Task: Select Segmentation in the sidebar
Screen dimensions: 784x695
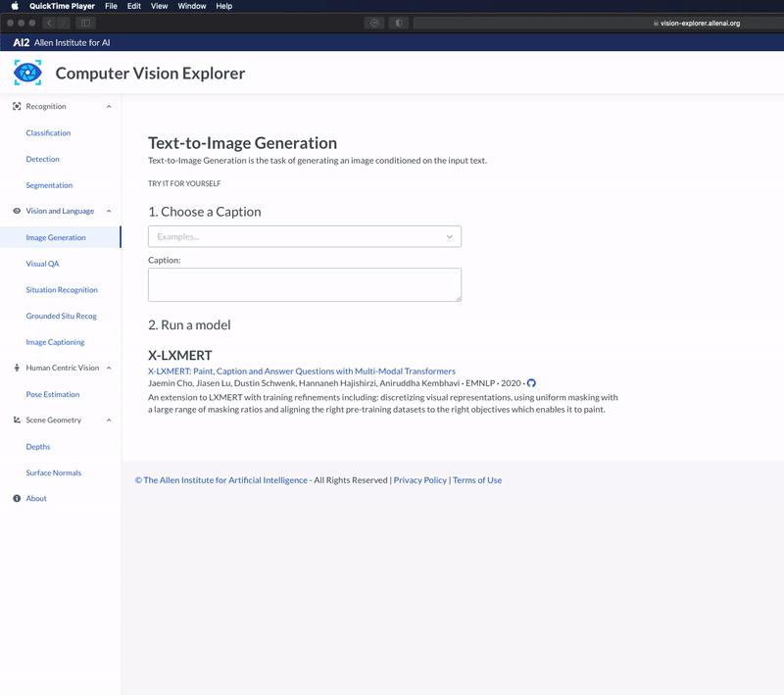Action: (49, 185)
